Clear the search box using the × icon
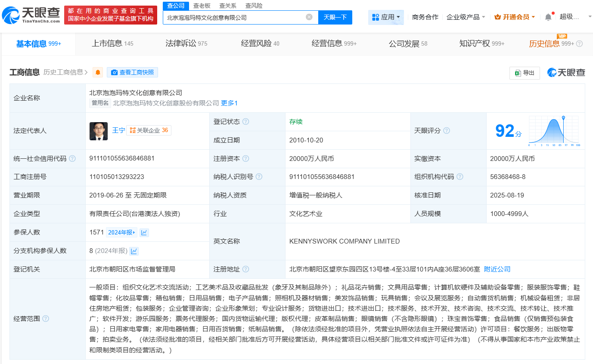The height and width of the screenshot is (364, 593). tap(308, 17)
